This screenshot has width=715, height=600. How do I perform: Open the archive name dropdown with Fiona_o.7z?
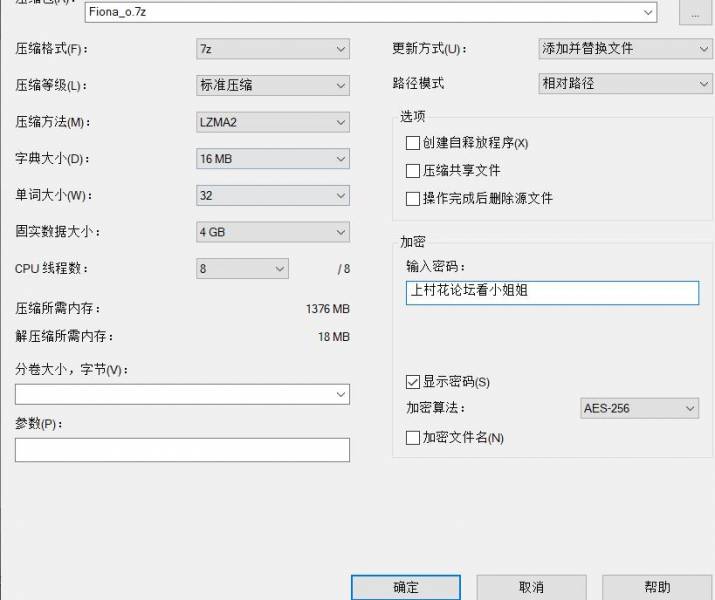click(x=649, y=13)
